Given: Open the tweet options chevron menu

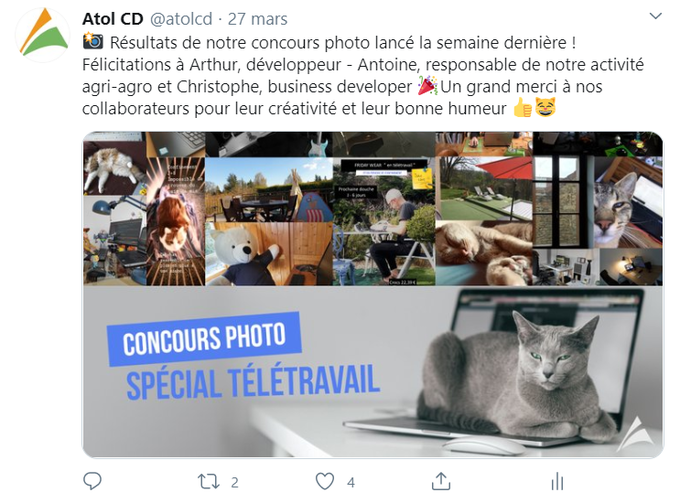Looking at the screenshot, I should [655, 16].
